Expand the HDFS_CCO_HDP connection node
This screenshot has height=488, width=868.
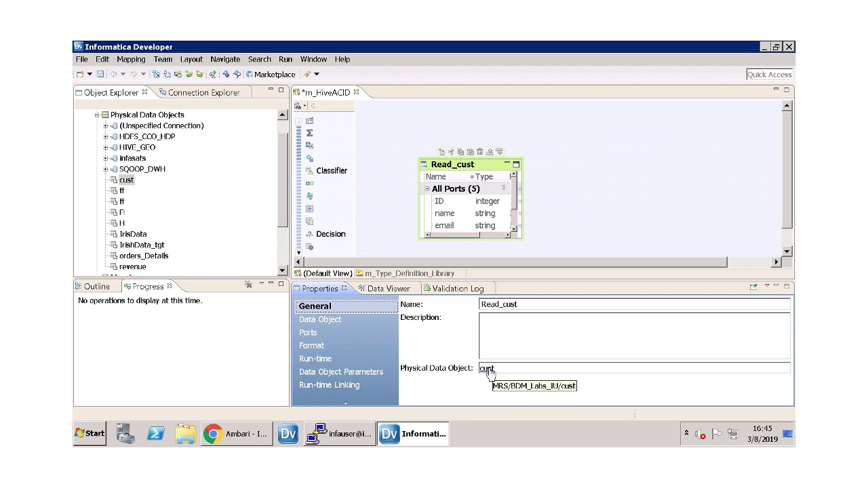[105, 137]
